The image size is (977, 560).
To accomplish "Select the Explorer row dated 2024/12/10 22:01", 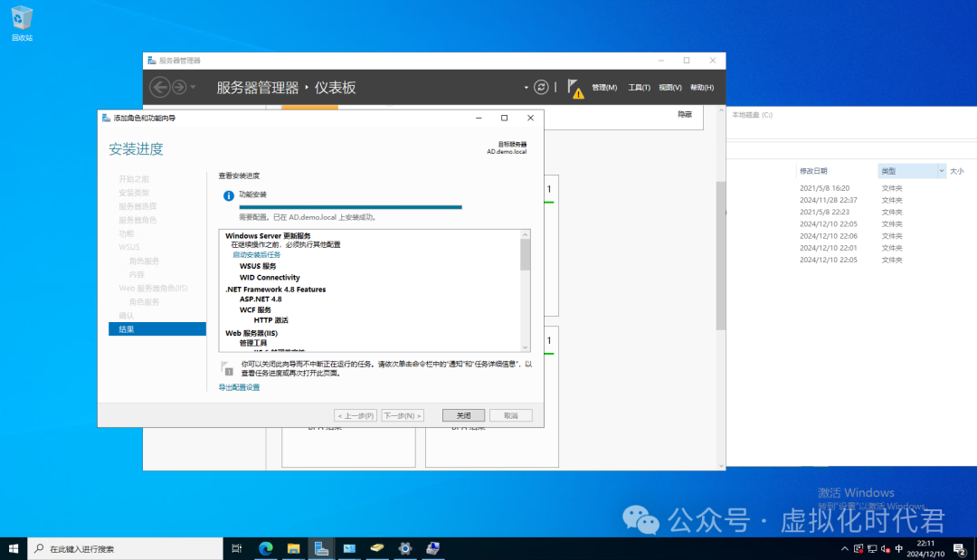I will (x=851, y=248).
